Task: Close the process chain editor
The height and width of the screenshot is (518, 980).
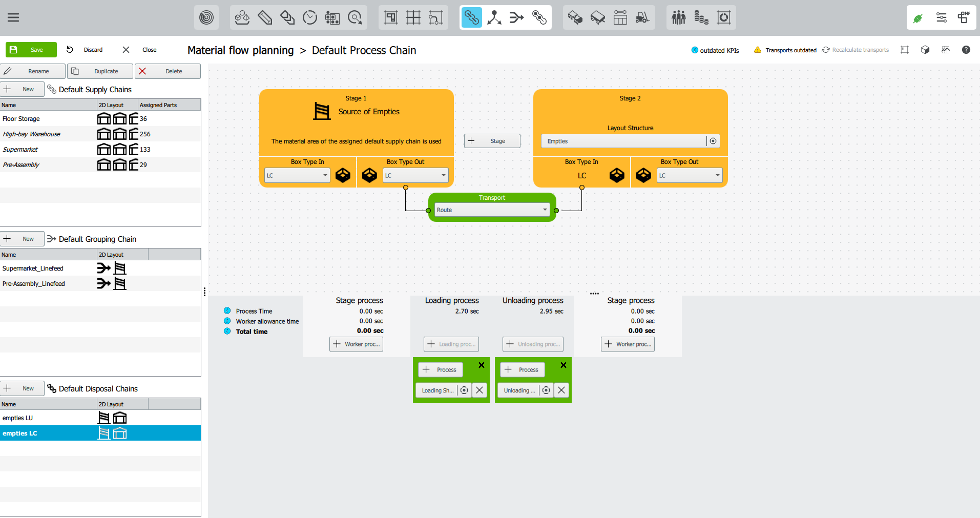Action: click(x=140, y=50)
